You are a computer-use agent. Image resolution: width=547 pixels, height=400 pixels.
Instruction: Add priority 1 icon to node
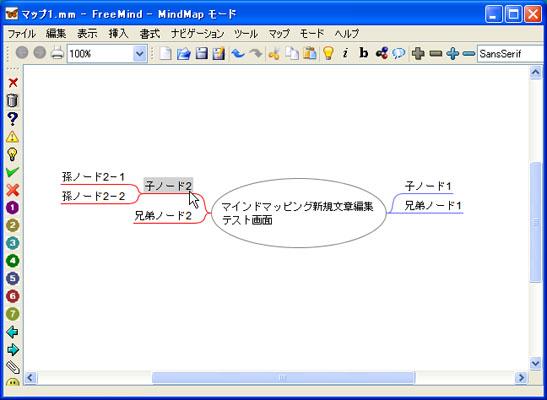(13, 207)
